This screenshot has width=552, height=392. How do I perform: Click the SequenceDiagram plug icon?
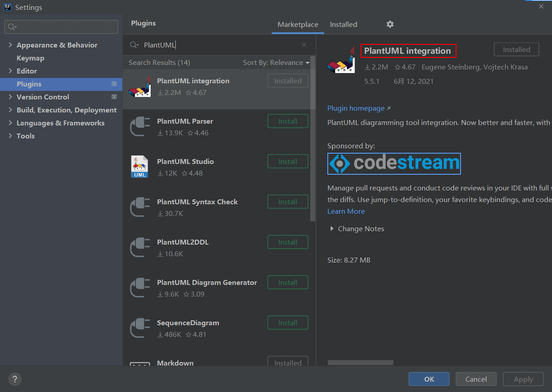pos(139,329)
